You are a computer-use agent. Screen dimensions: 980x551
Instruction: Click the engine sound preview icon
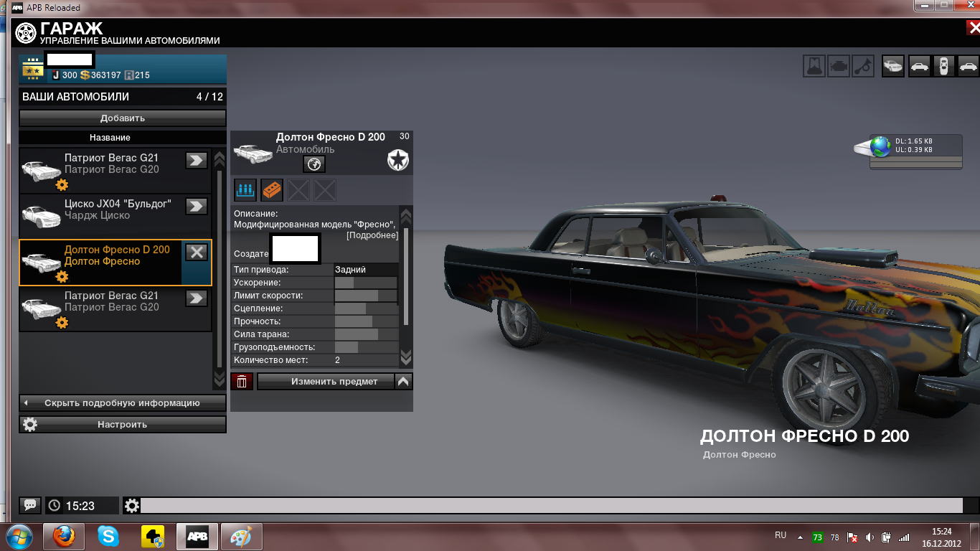coord(839,66)
